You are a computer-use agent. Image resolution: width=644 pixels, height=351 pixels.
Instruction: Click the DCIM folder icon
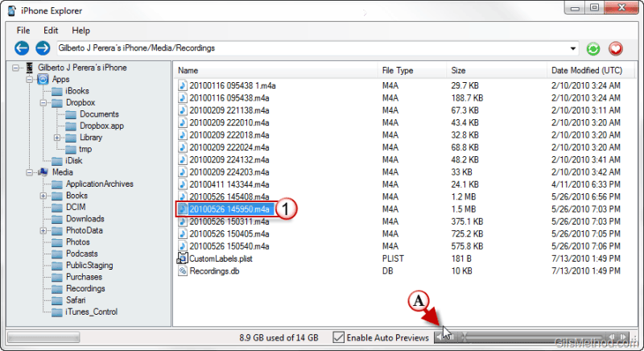(x=57, y=208)
